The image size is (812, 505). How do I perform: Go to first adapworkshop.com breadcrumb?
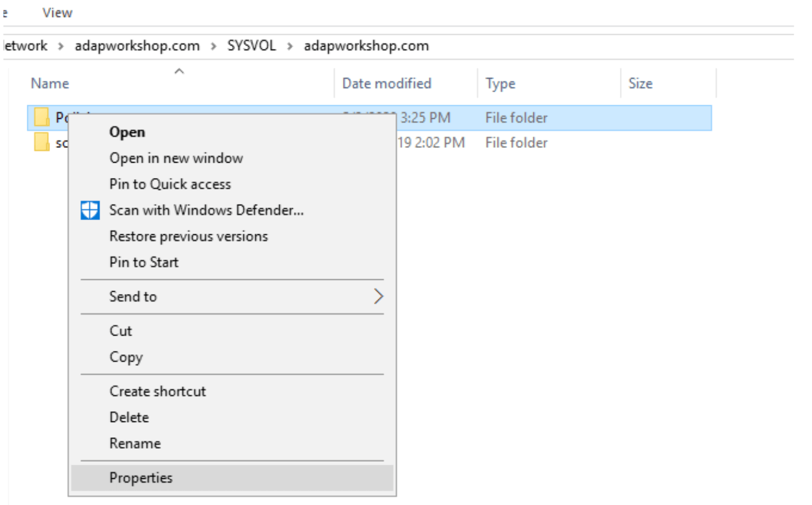tap(137, 45)
